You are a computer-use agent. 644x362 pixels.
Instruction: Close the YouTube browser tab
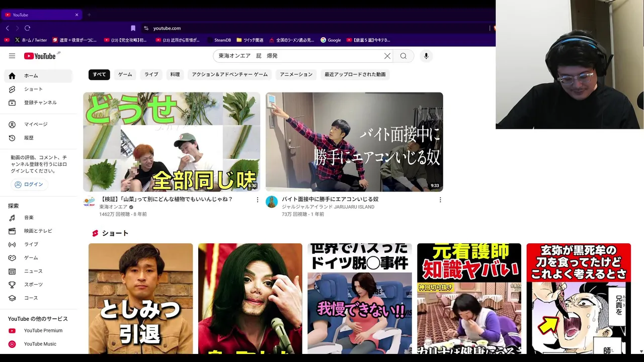tap(76, 15)
